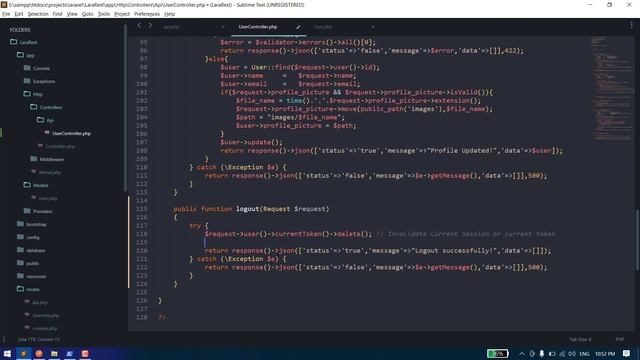Screen dimensions: 640x360
Task: Click the ENG language indicator
Action: pos(584,353)
